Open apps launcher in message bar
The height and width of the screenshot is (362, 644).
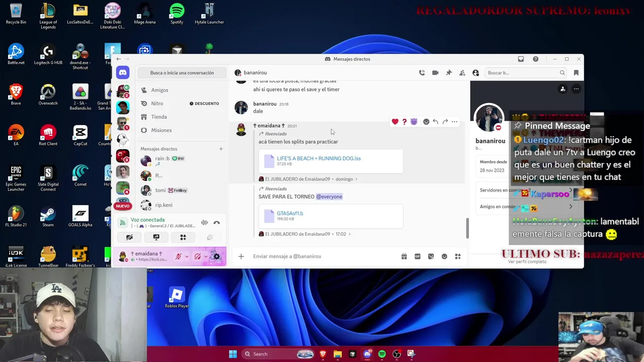(458, 256)
